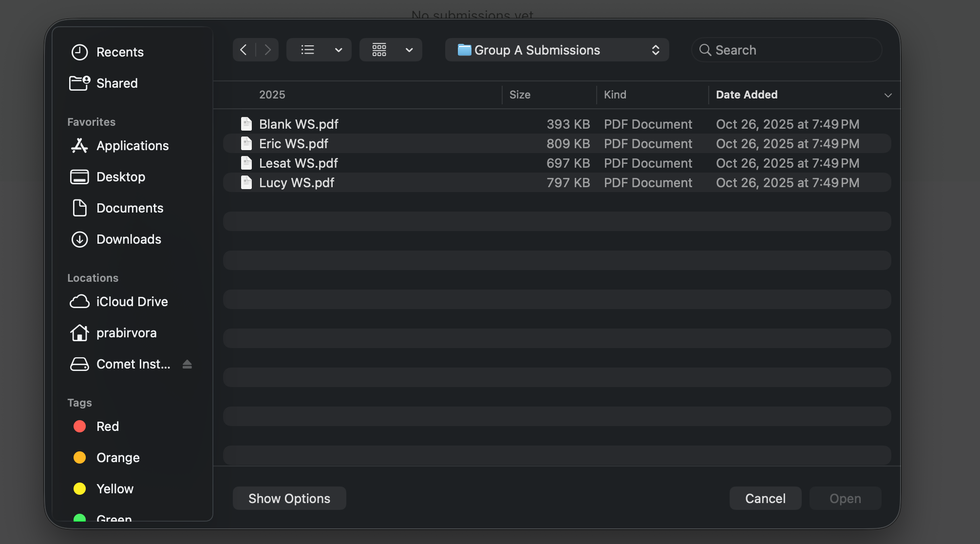
Task: Open the grouping options dropdown
Action: click(391, 49)
